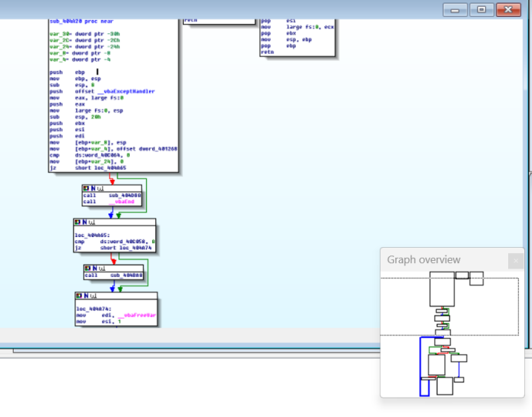Select the sub_404D80 call operand
This screenshot has width=532, height=417.
click(x=125, y=195)
